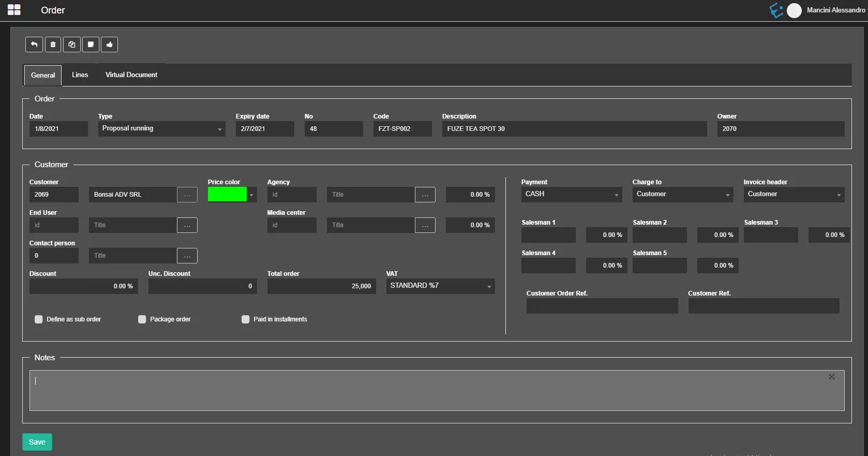The height and width of the screenshot is (456, 868).
Task: Click the blue logo icon beside avatar
Action: click(776, 10)
